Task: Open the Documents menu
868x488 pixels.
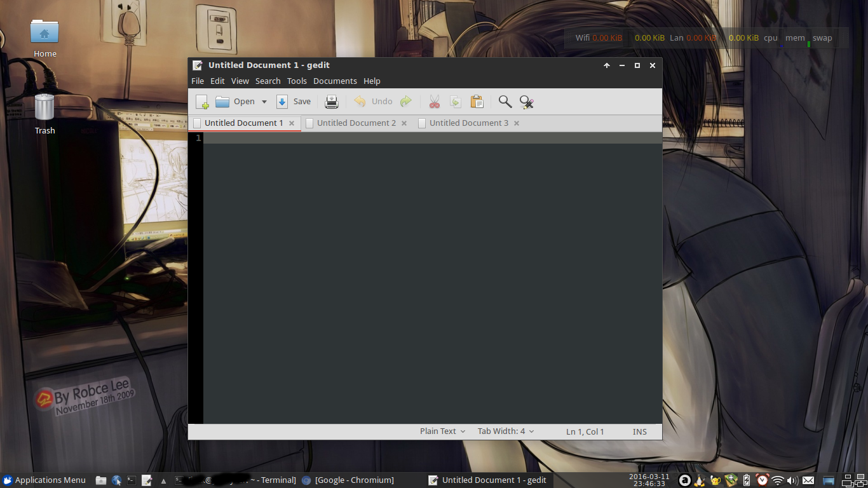Action: click(x=335, y=81)
